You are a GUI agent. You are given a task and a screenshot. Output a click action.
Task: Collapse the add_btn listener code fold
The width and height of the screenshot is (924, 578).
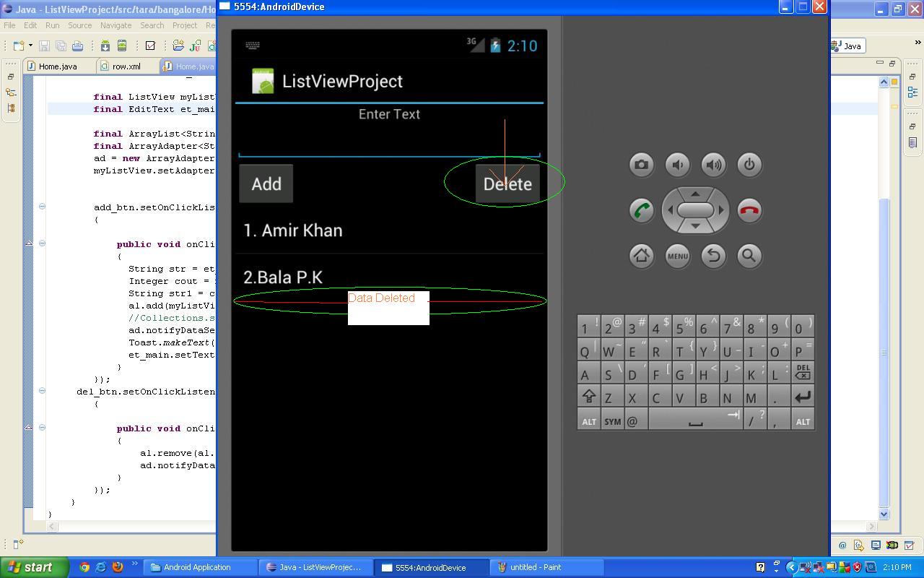[x=42, y=207]
